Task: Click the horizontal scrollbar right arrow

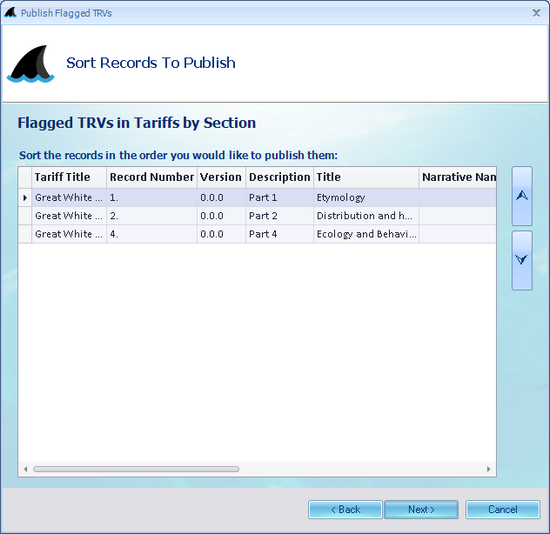Action: click(489, 469)
